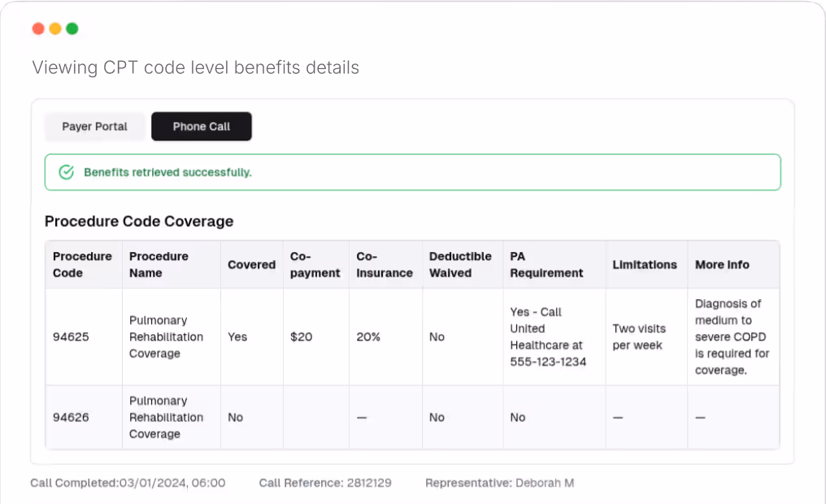Click the red traffic light dot

(x=38, y=28)
